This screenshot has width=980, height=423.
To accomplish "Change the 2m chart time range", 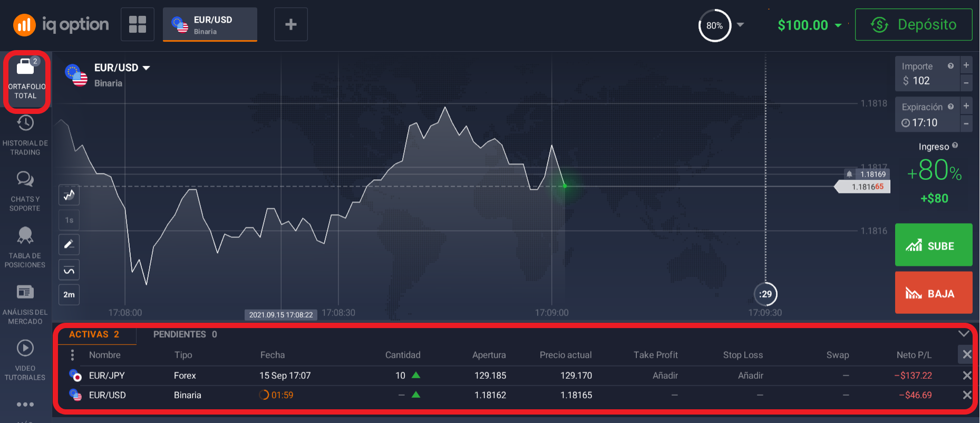I will (x=69, y=294).
